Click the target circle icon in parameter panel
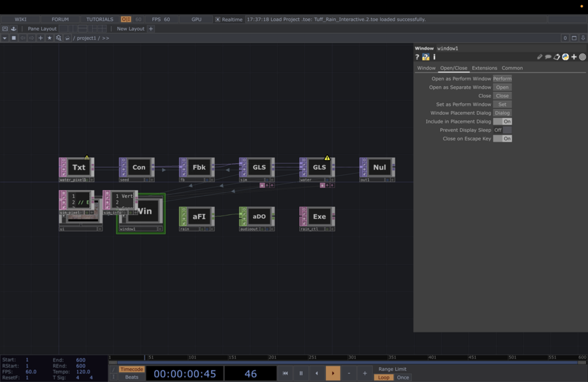588x382 pixels. pyautogui.click(x=582, y=57)
